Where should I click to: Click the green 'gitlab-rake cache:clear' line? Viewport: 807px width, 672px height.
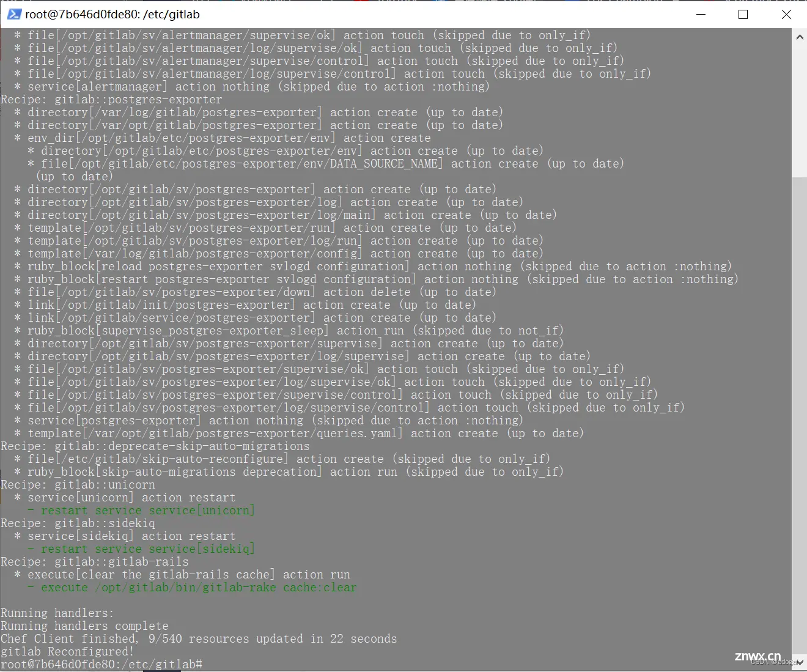click(x=192, y=588)
